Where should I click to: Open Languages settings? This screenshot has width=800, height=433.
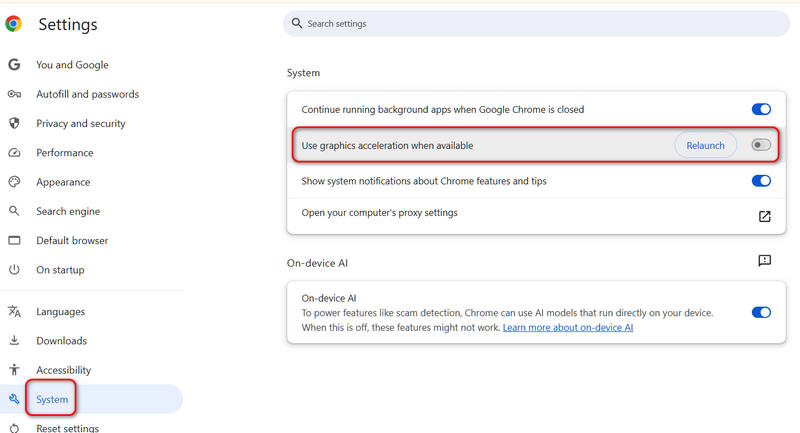[60, 312]
